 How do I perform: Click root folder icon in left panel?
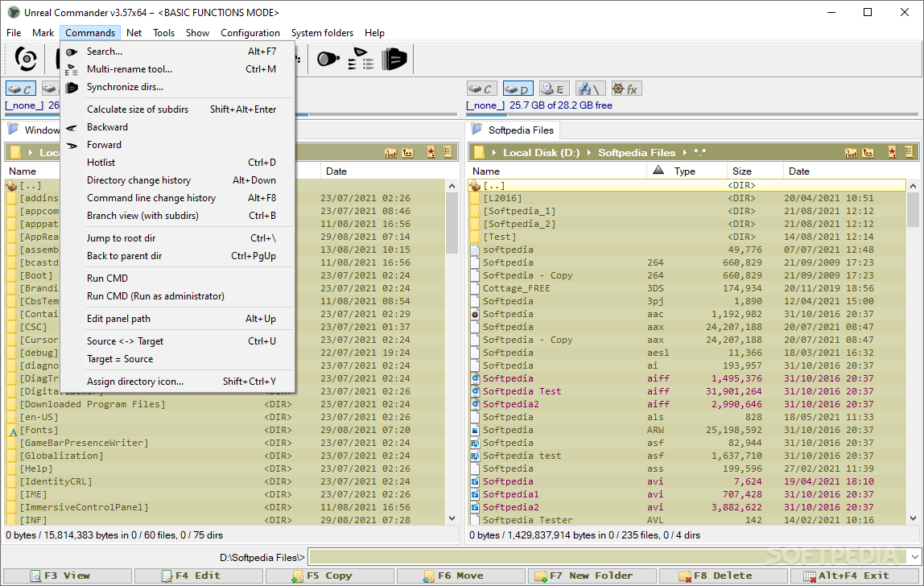pyautogui.click(x=390, y=153)
